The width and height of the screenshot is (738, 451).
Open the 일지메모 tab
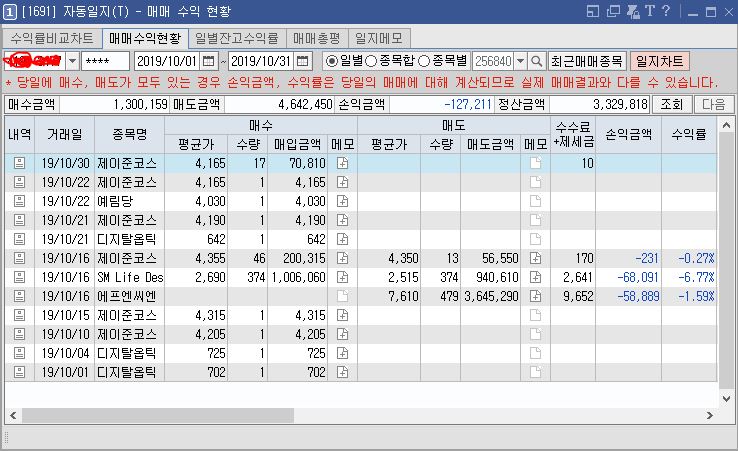379,38
